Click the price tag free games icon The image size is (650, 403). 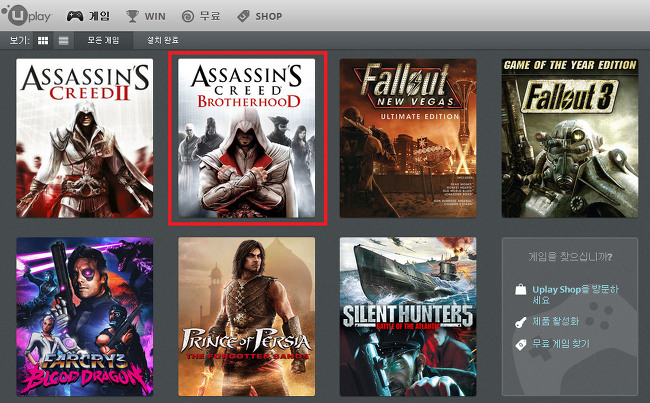(521, 344)
